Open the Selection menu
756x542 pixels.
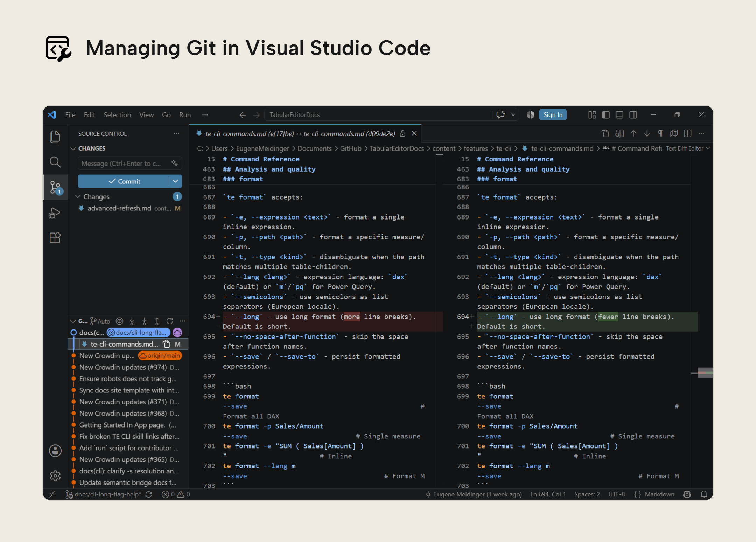(117, 115)
